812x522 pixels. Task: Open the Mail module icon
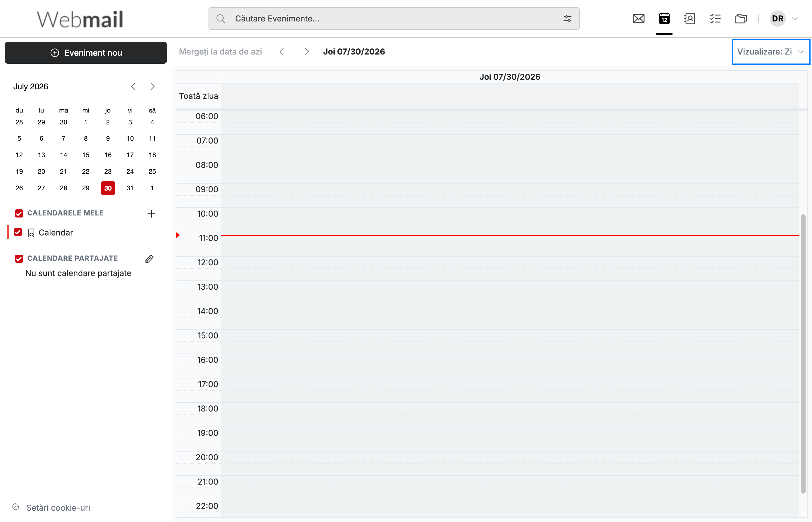(x=639, y=19)
